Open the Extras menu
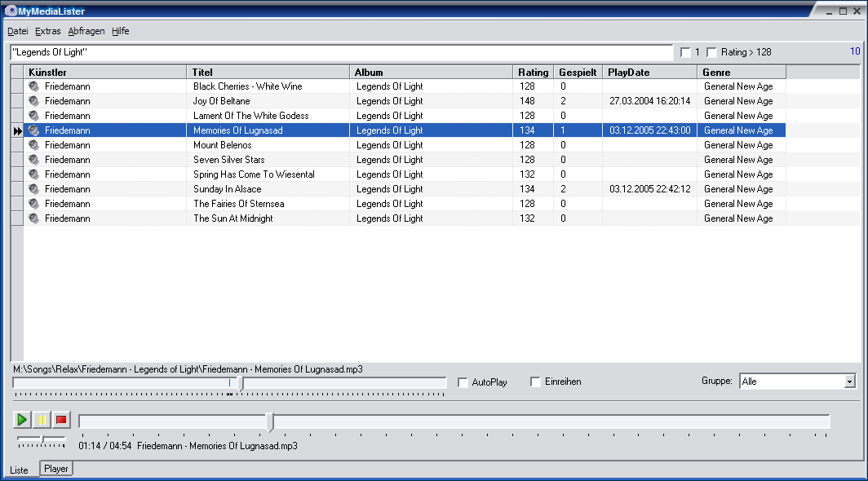868x481 pixels. (x=47, y=31)
